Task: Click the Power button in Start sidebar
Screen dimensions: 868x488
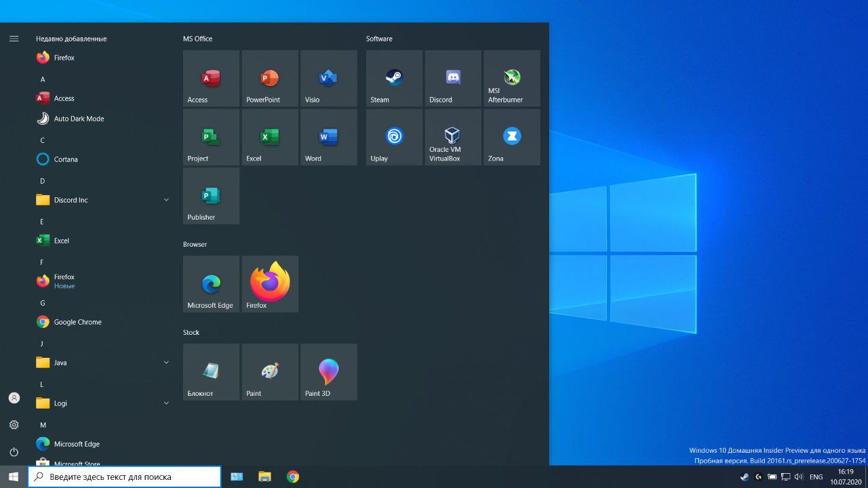Action: click(x=14, y=452)
